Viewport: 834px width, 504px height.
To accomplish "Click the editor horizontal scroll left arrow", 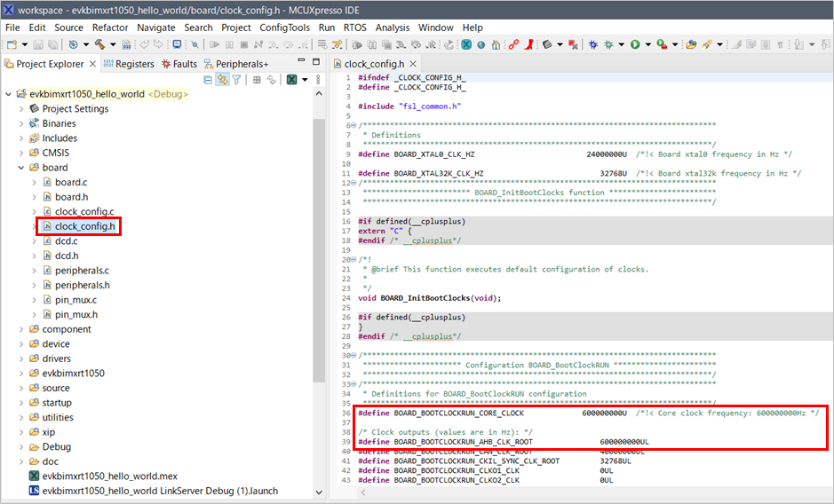I will tap(363, 492).
